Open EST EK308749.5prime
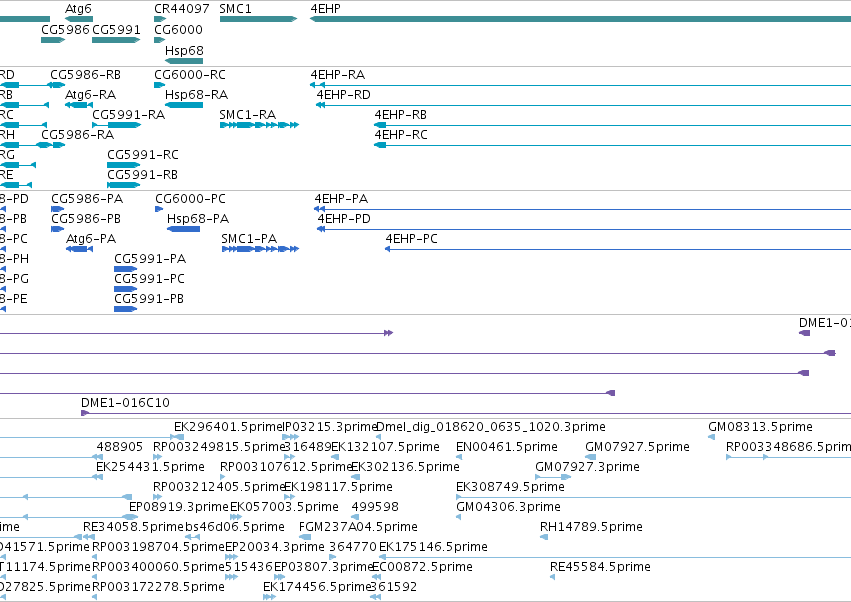Image resolution: width=851 pixels, height=602 pixels. (510, 487)
